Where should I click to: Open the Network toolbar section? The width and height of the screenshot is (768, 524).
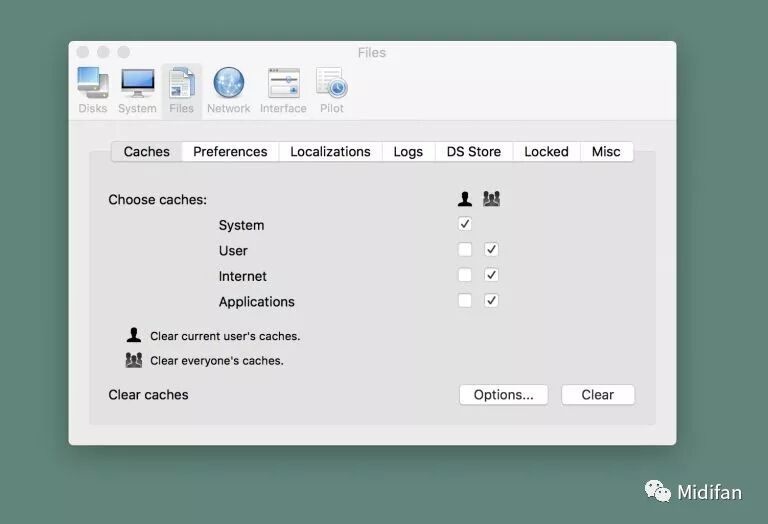coord(228,91)
